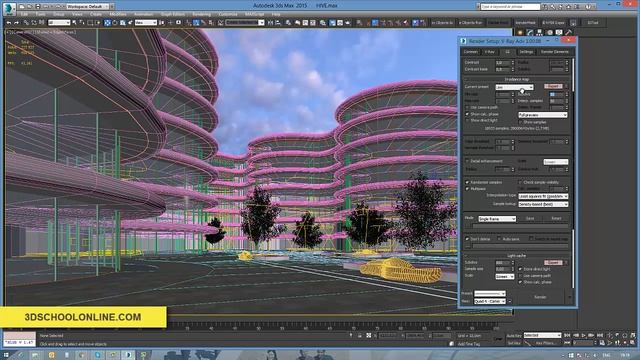Click the irradiance map Save button
The image size is (640, 360).
(530, 219)
